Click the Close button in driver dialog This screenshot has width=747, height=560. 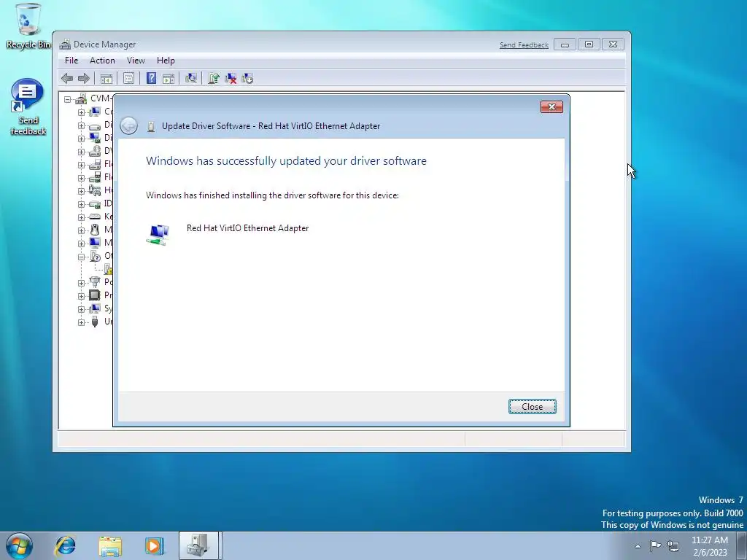pyautogui.click(x=532, y=407)
